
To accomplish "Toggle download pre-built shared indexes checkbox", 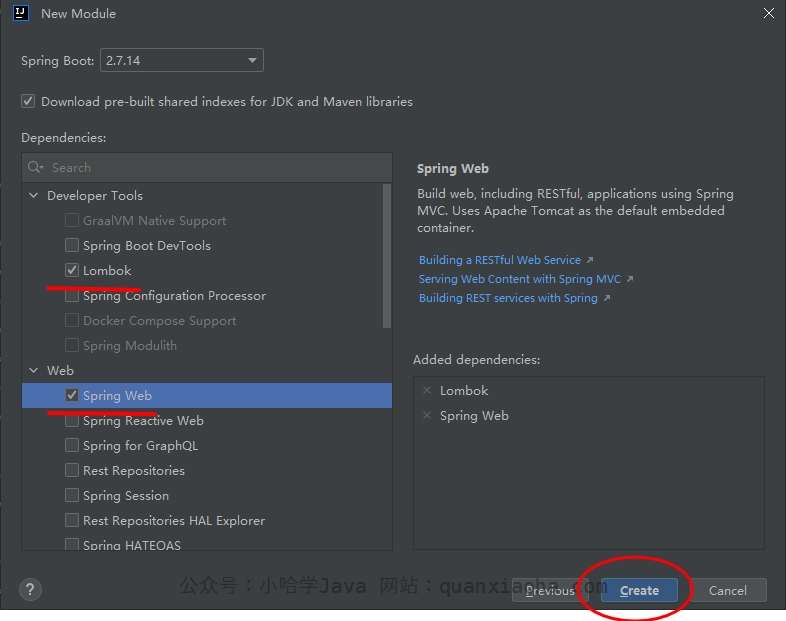I will click(x=28, y=101).
